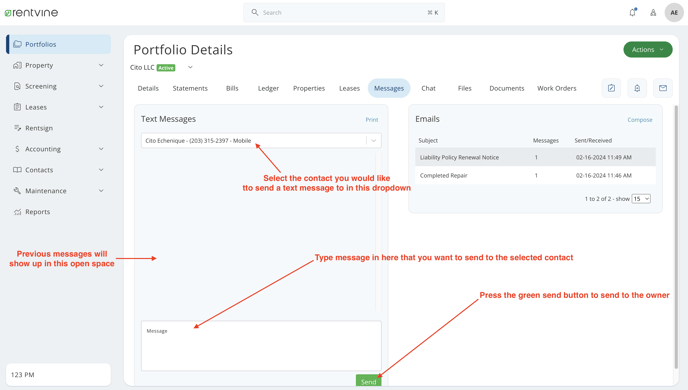Image resolution: width=688 pixels, height=390 pixels.
Task: Open the green Actions dropdown button
Action: click(x=648, y=50)
